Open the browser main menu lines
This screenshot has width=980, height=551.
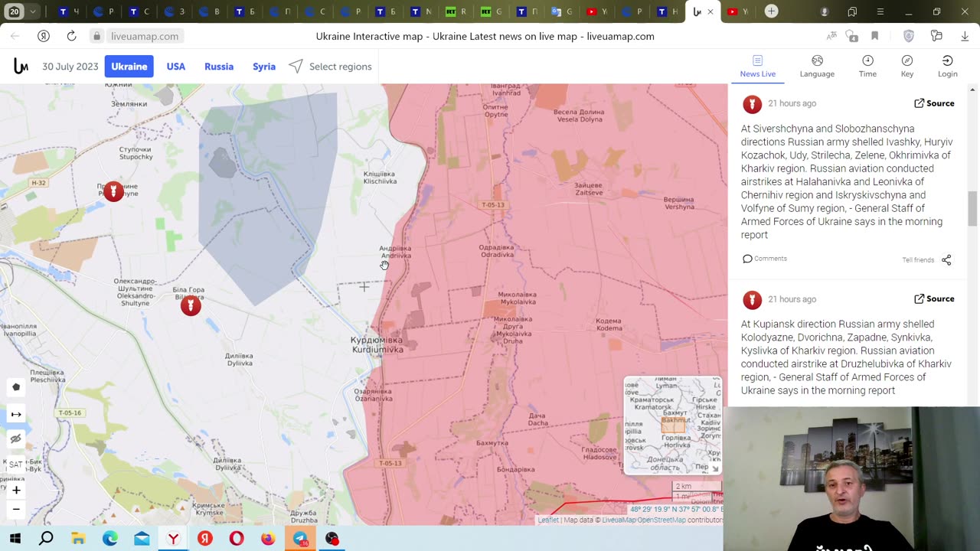[x=880, y=11]
